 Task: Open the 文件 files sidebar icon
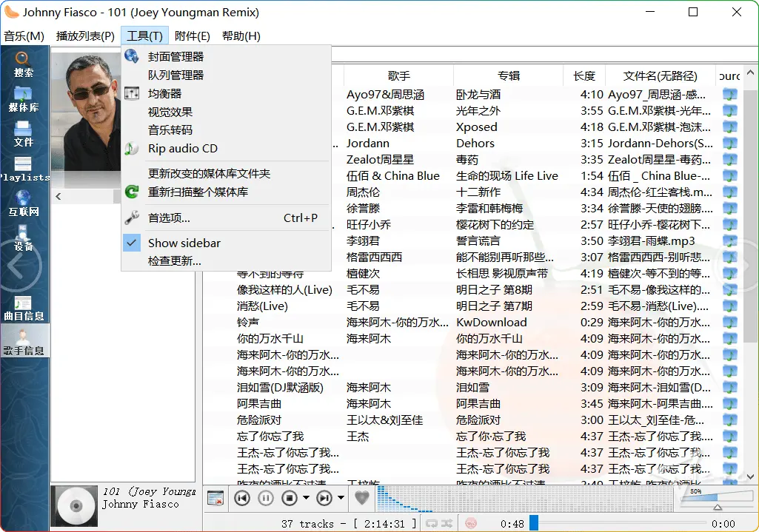click(x=23, y=134)
